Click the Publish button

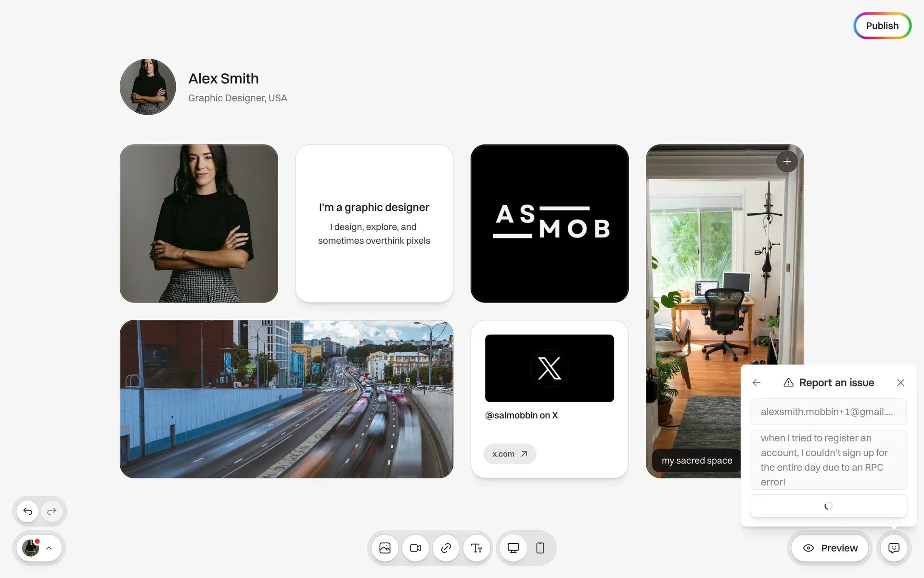point(882,26)
